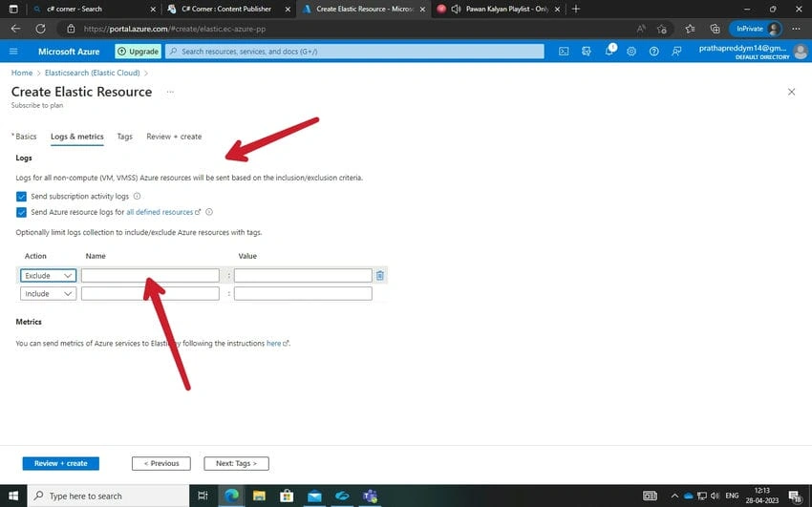Viewport: 812px width, 507px height.
Task: Open browser Read aloud icon
Action: click(x=641, y=29)
